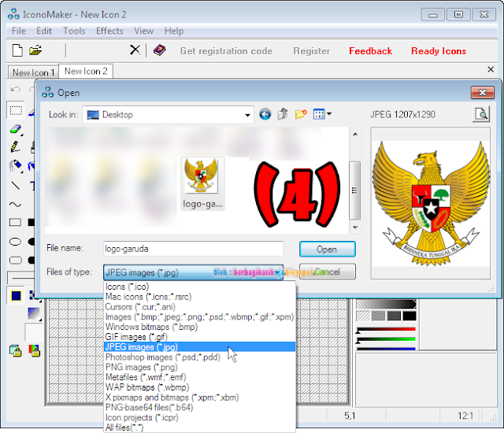Image resolution: width=504 pixels, height=433 pixels.
Task: Click the Open button in dialog
Action: 328,250
